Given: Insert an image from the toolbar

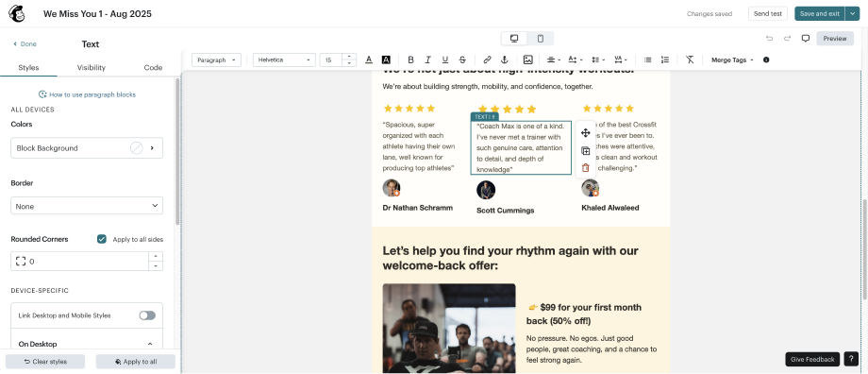Looking at the screenshot, I should coord(528,59).
